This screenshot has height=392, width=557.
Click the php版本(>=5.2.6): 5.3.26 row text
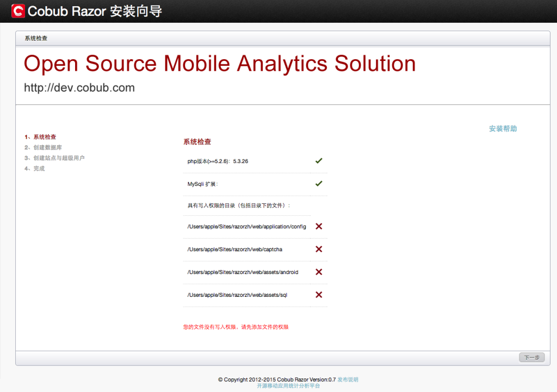coord(218,161)
